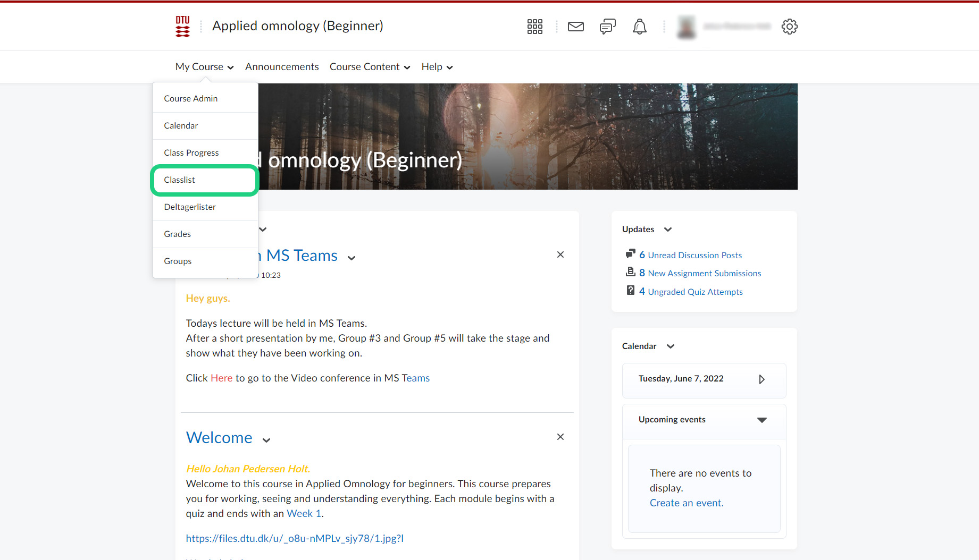Open the notification bell icon
This screenshot has width=979, height=560.
639,27
